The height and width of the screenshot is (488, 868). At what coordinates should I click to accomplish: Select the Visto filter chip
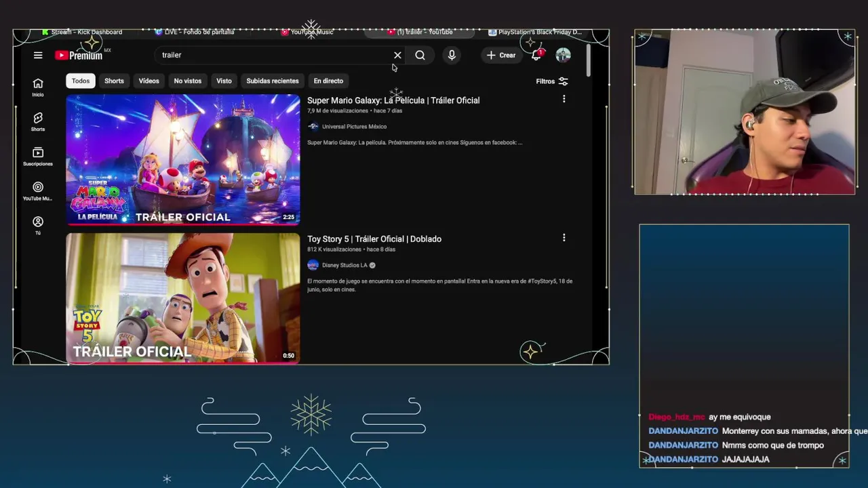pyautogui.click(x=224, y=81)
